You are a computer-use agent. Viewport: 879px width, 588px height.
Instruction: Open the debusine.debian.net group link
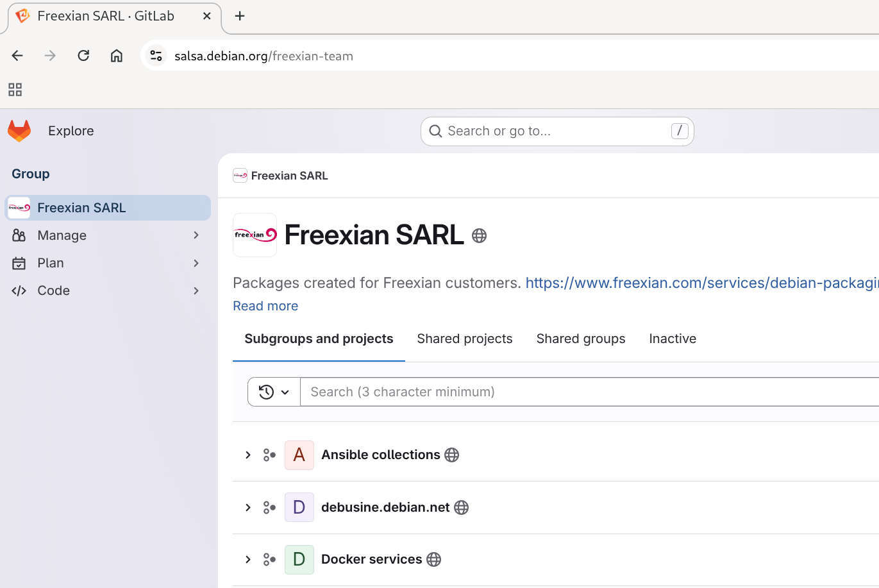pyautogui.click(x=385, y=507)
